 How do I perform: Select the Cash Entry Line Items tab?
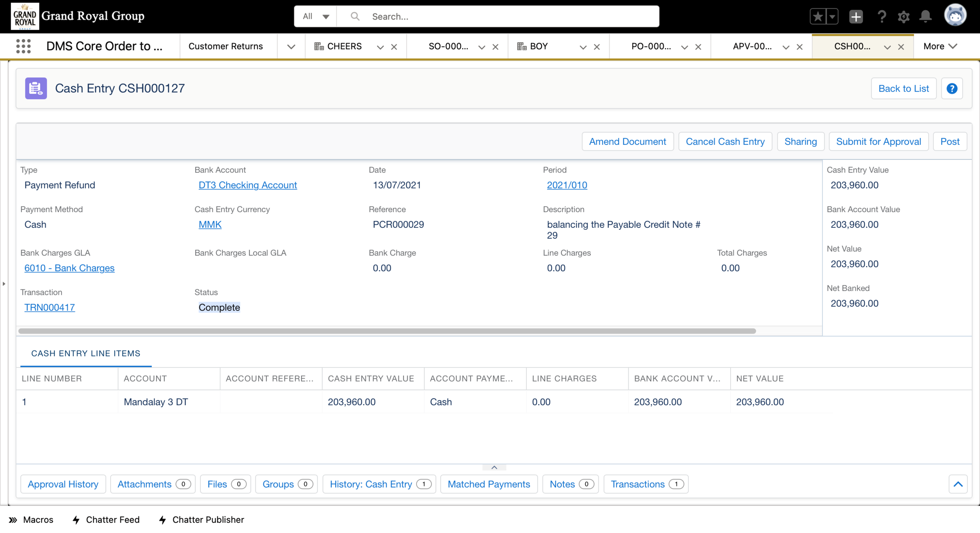[86, 353]
